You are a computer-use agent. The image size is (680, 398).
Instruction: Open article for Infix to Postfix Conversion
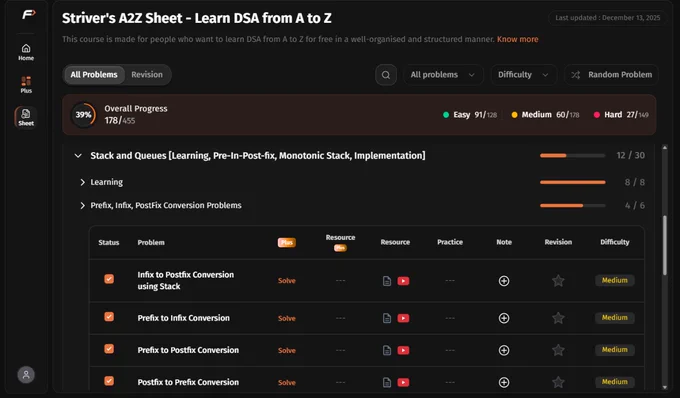[x=387, y=281]
